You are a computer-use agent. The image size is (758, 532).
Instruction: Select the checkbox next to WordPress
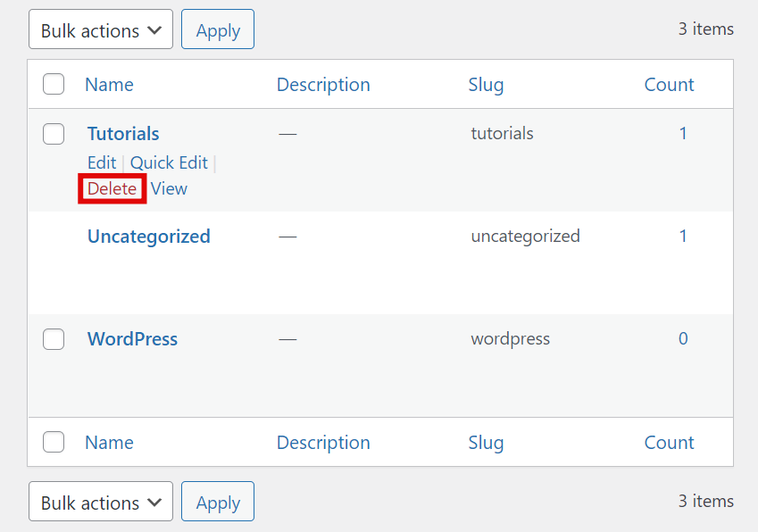[54, 339]
